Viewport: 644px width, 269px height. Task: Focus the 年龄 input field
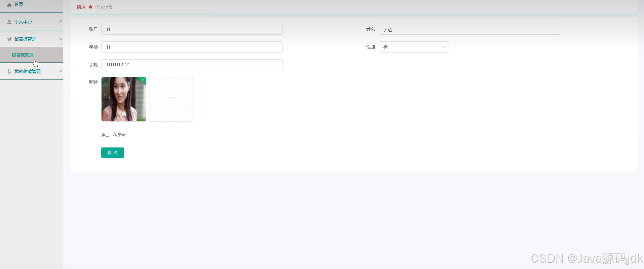[x=192, y=47]
